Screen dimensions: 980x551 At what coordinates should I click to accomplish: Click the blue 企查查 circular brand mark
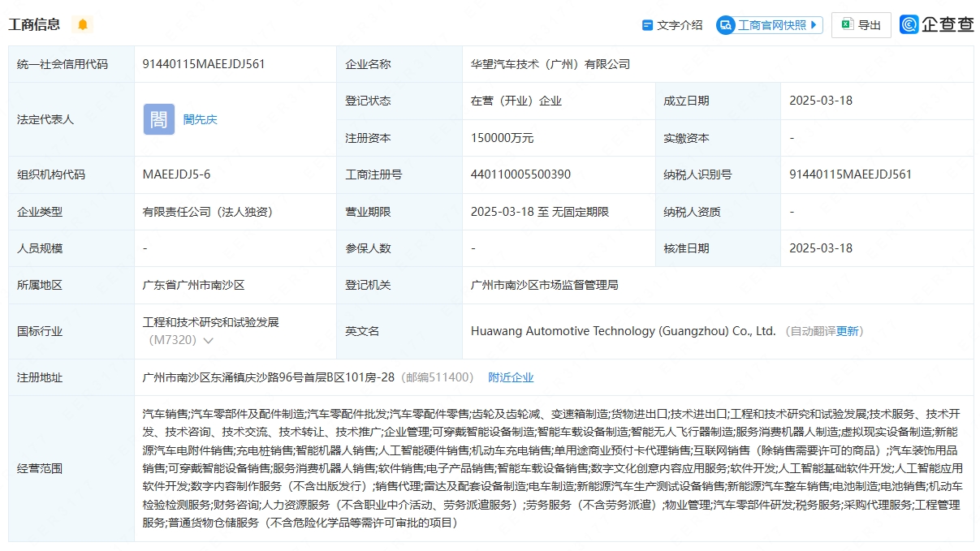pos(909,24)
